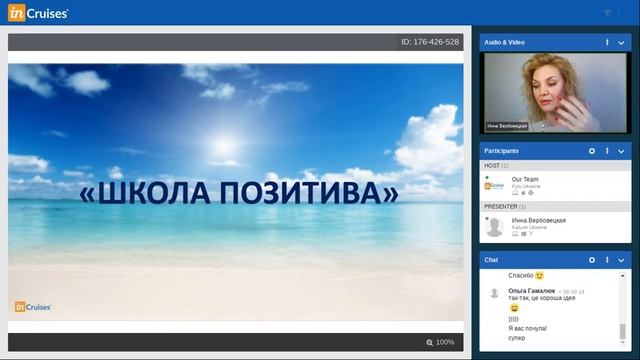Click the inCruises logo on the slide

coord(32,307)
